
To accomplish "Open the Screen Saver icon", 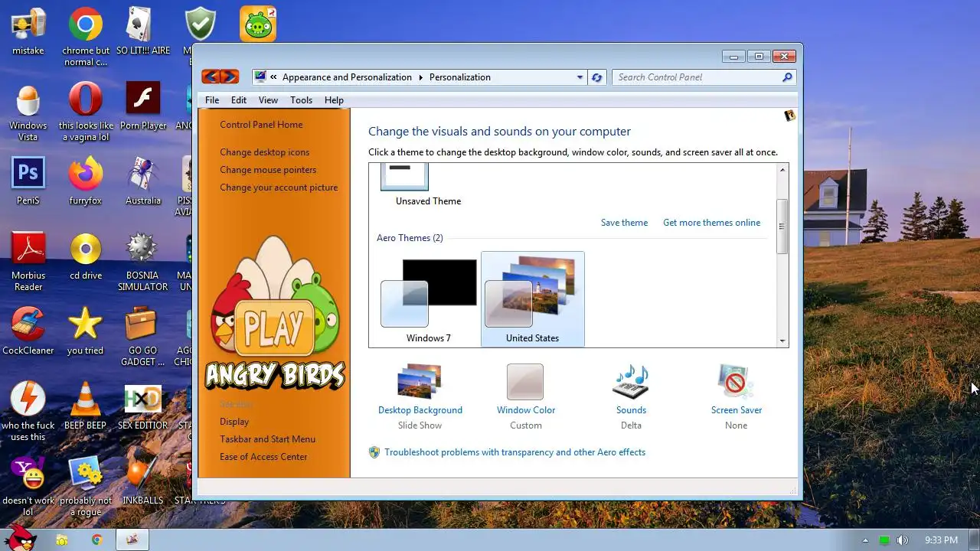I will click(736, 382).
